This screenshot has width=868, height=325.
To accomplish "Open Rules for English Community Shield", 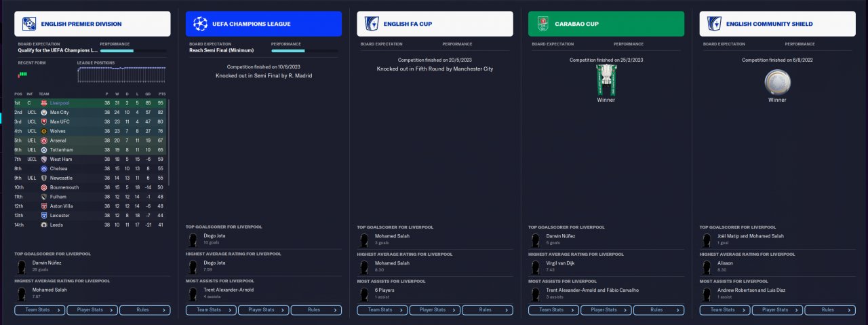I will tap(830, 310).
